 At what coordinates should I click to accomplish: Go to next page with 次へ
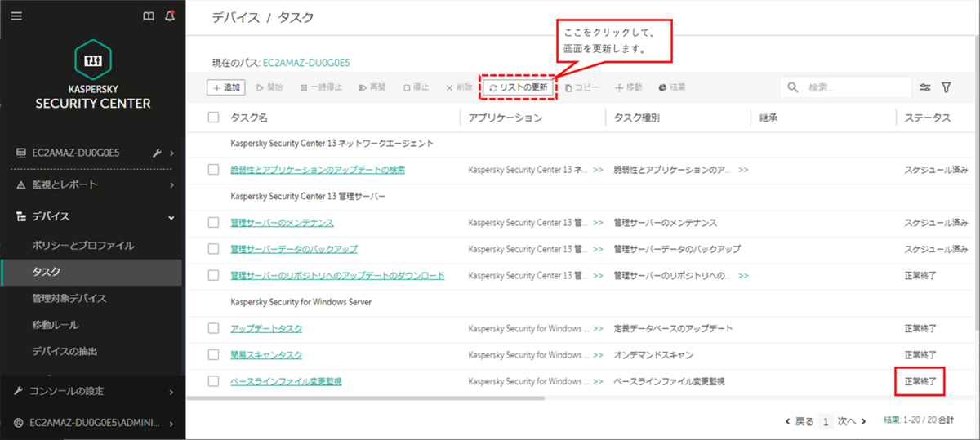point(852,421)
